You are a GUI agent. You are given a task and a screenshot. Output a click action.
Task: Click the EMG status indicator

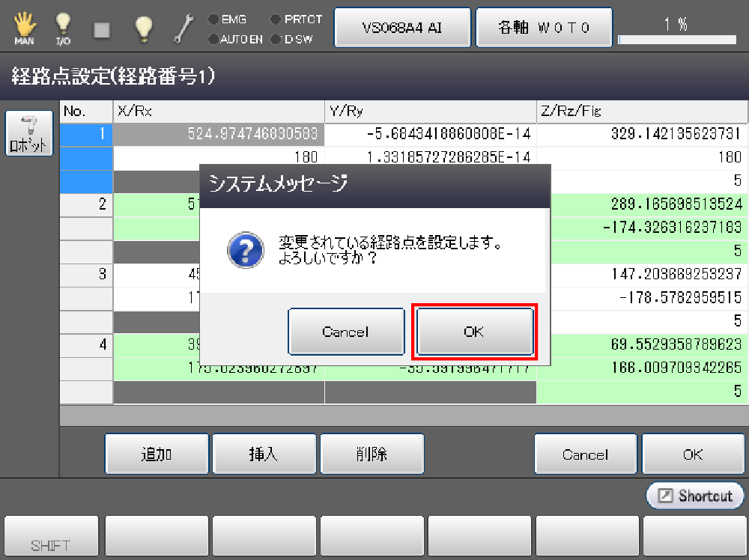(213, 19)
